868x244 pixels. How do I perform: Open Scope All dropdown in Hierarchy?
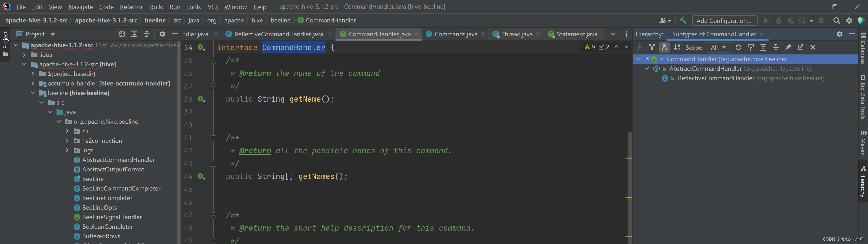coord(718,48)
